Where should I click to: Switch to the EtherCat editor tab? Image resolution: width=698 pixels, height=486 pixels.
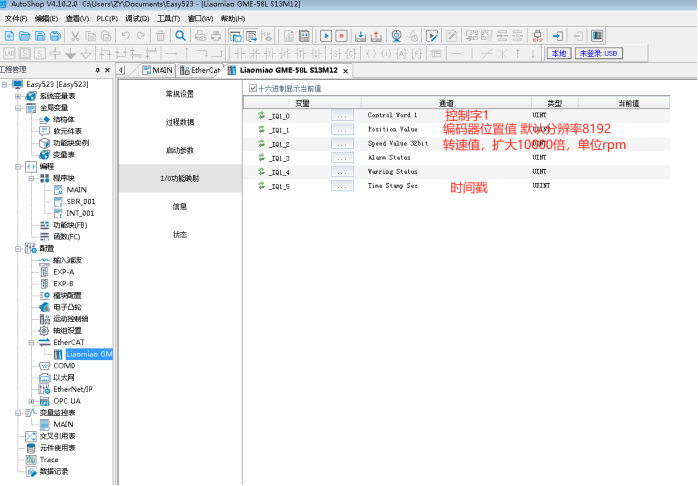pos(200,70)
